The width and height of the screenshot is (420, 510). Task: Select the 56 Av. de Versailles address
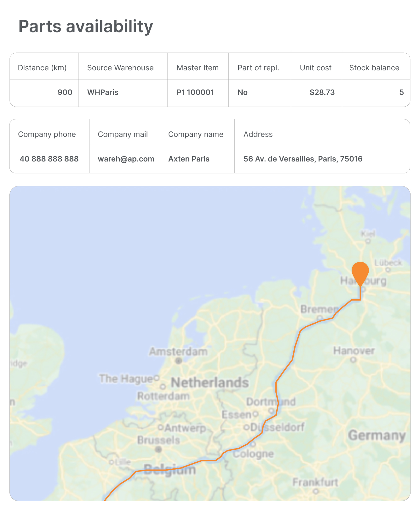[303, 159]
